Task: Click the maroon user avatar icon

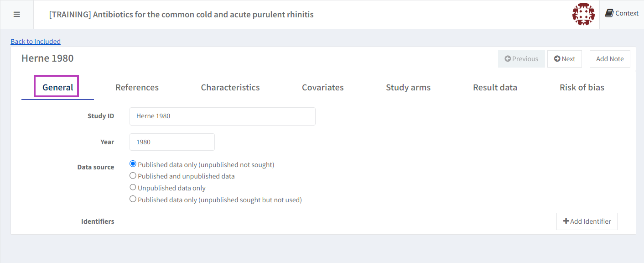Action: click(x=583, y=14)
